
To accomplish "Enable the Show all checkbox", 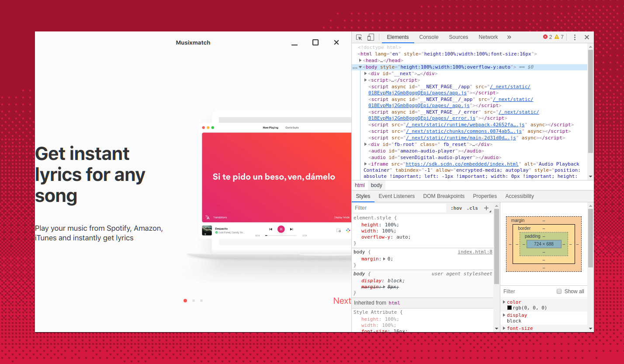I will (559, 291).
